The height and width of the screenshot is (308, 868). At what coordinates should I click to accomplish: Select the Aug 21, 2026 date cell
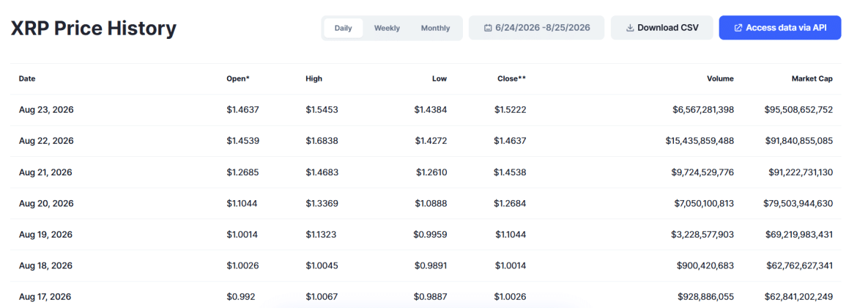(x=45, y=172)
